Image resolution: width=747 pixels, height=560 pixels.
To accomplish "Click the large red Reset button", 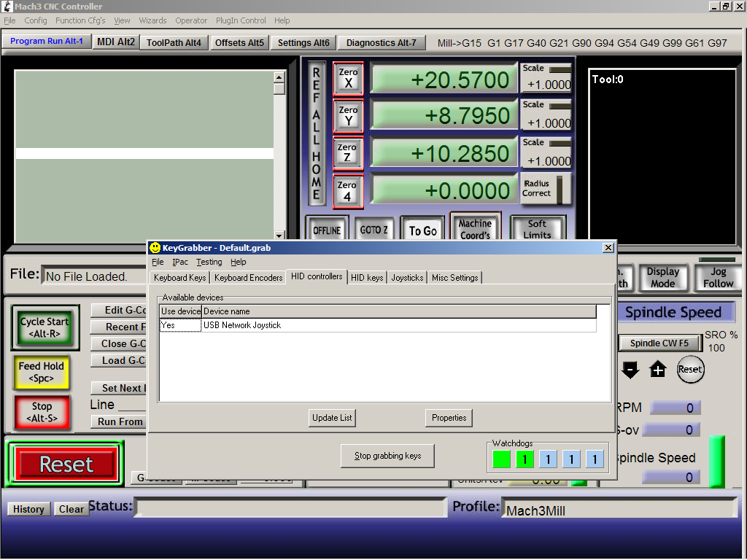I will (66, 464).
